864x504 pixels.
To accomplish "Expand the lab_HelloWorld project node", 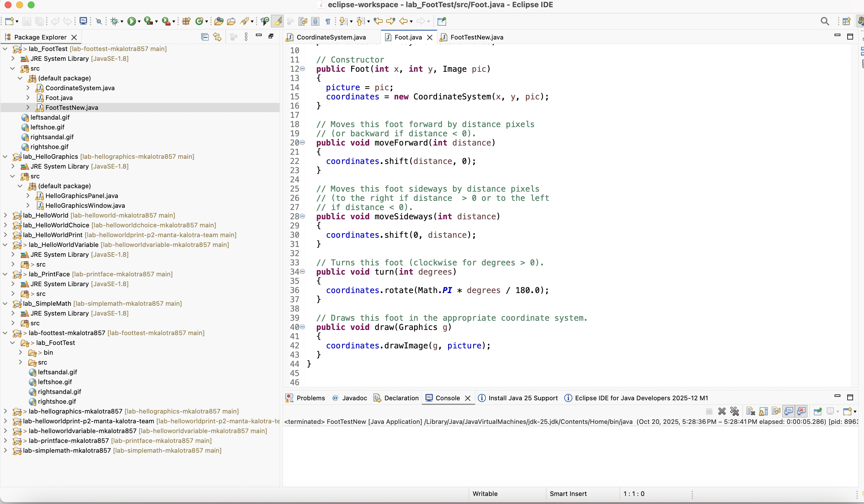I will 5,215.
